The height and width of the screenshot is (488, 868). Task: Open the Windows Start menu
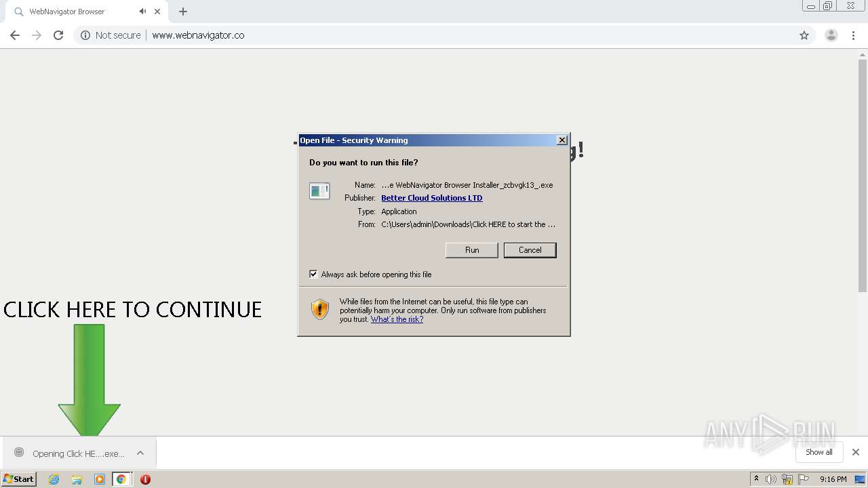(x=19, y=479)
